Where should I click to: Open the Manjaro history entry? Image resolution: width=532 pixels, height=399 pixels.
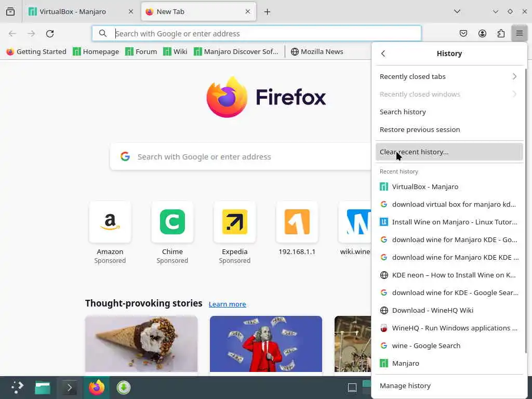click(x=449, y=363)
